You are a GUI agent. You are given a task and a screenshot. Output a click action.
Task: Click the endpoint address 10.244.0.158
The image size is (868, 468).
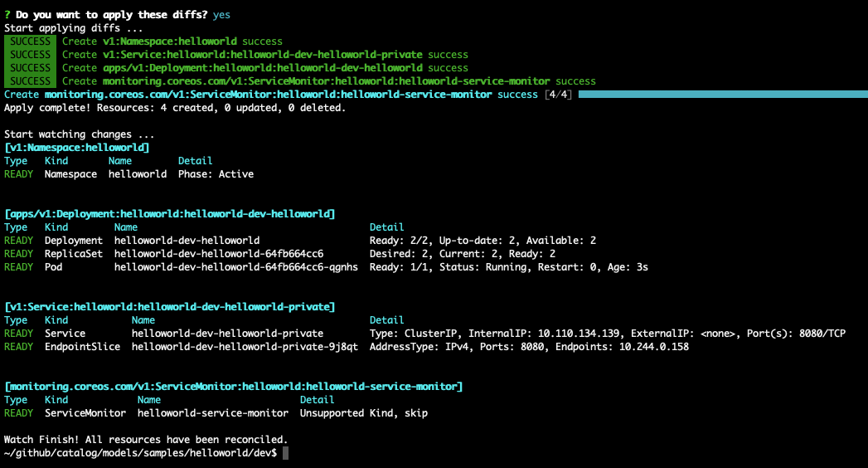pyautogui.click(x=654, y=347)
